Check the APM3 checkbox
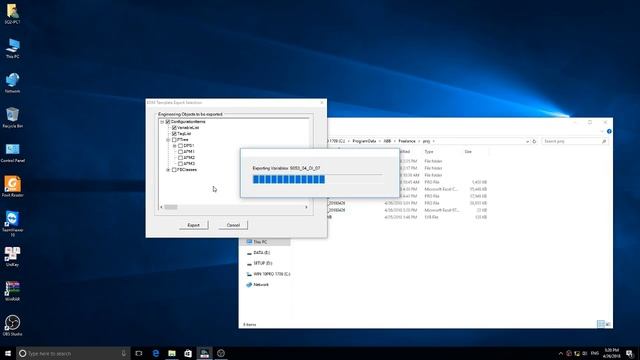This screenshot has height=360, width=640. pos(180,164)
